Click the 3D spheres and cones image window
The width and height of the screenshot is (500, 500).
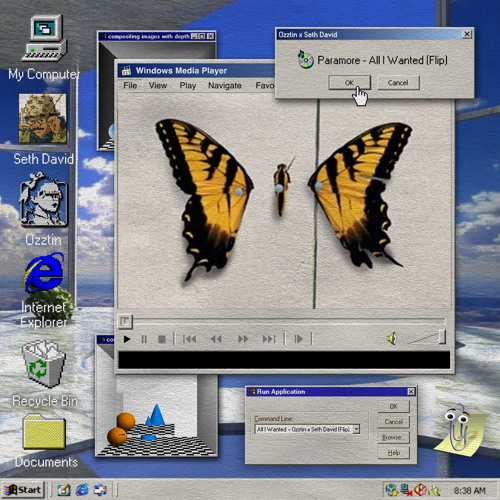point(157,415)
